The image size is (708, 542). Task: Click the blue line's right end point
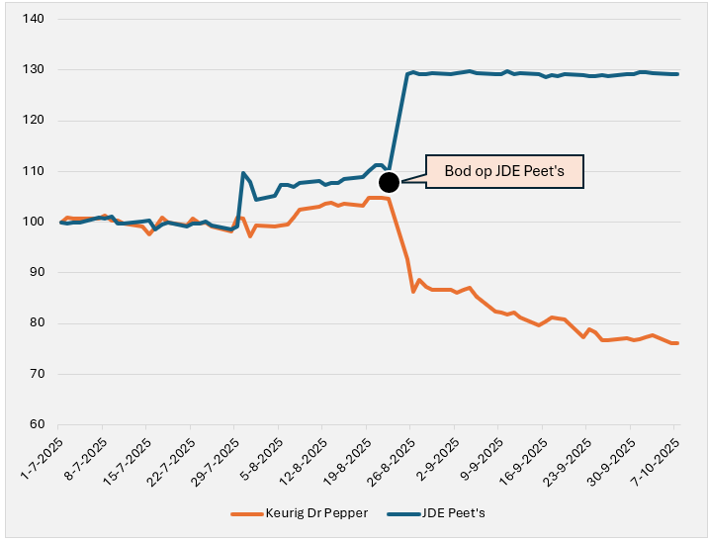(677, 74)
